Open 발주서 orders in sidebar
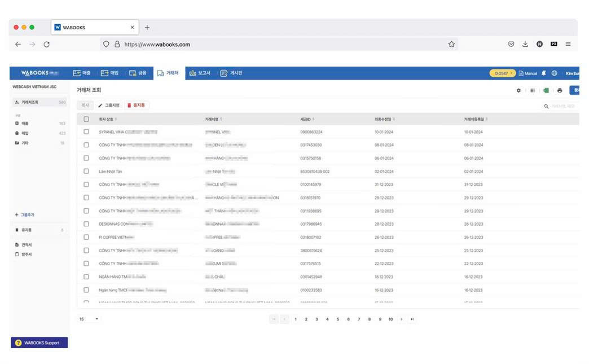Viewport: 589px width, 364px height. click(24, 255)
